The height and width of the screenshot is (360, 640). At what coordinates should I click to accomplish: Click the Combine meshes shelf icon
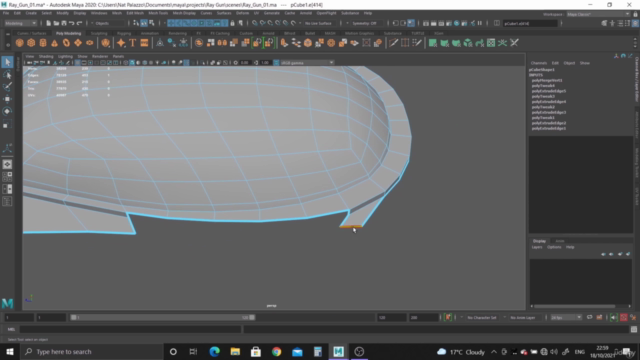coord(199,43)
